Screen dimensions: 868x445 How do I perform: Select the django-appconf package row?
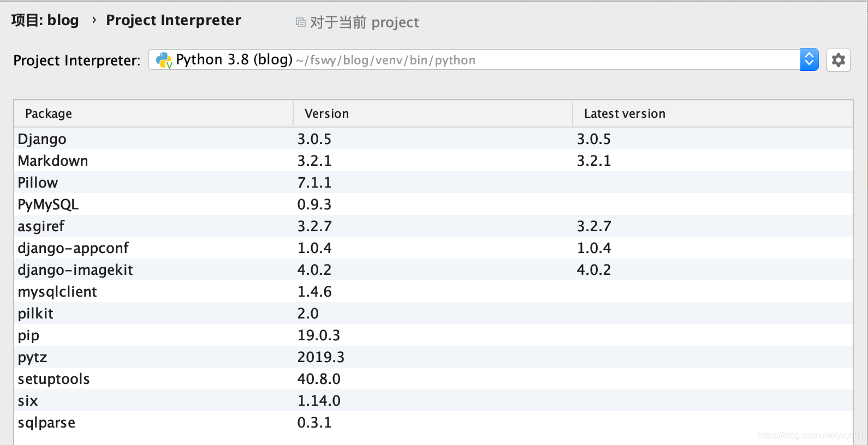(433, 248)
